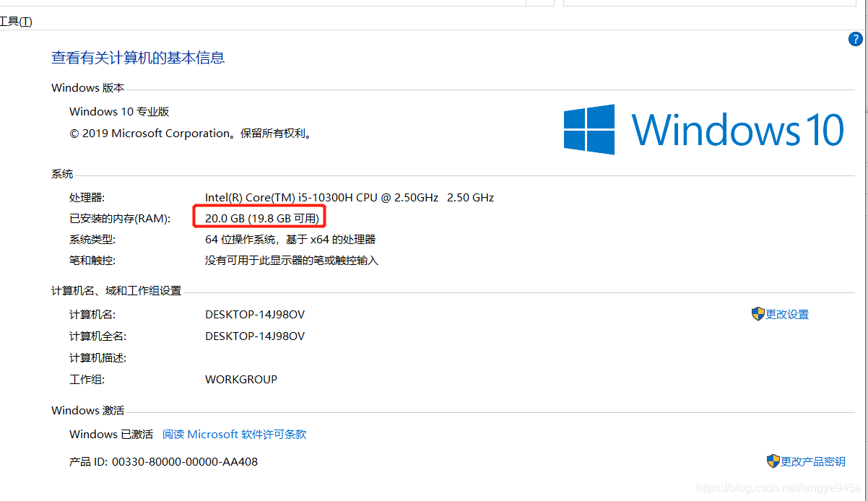This screenshot has height=501, width=868.
Task: Click the Windows 激活 section heading
Action: pos(87,410)
